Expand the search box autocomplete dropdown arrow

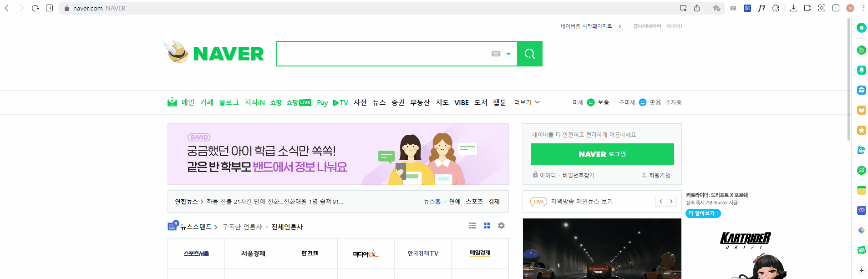pyautogui.click(x=508, y=54)
